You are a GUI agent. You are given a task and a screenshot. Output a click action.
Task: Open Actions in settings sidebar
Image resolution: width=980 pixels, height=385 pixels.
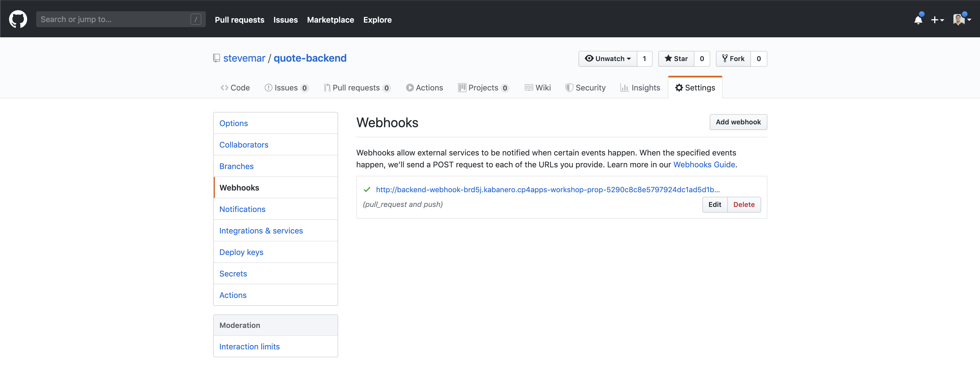pos(275,295)
